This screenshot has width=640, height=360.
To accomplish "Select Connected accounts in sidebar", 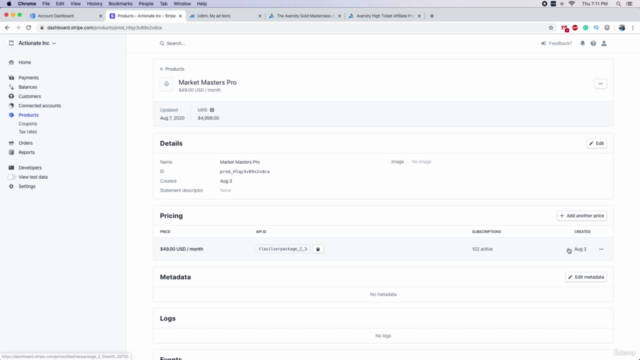I will 39,106.
